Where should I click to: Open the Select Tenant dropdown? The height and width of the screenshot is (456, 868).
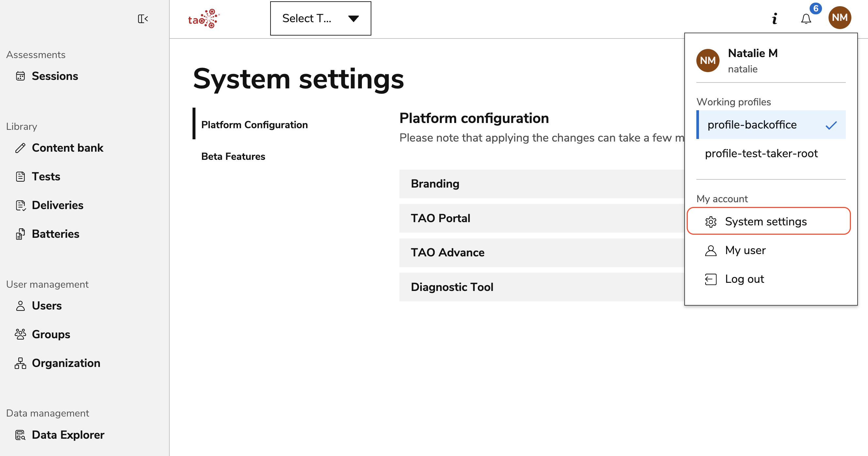320,18
